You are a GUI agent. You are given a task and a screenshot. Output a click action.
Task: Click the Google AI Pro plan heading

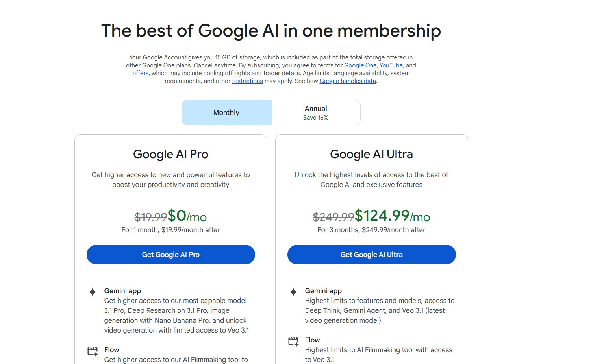point(170,154)
